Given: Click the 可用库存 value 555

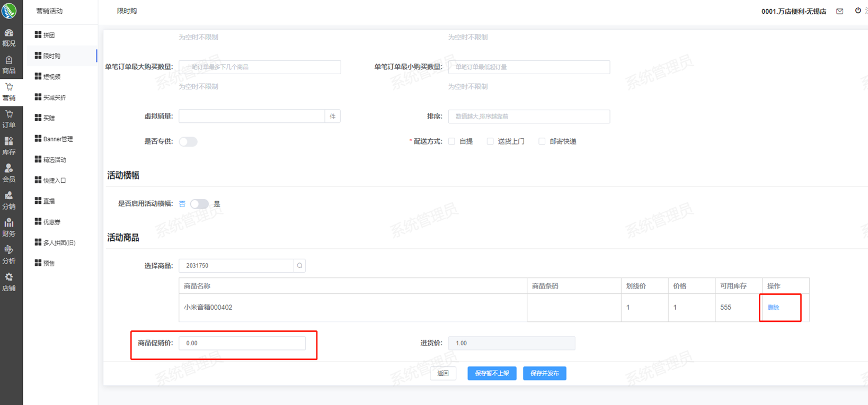Looking at the screenshot, I should click(x=725, y=308).
